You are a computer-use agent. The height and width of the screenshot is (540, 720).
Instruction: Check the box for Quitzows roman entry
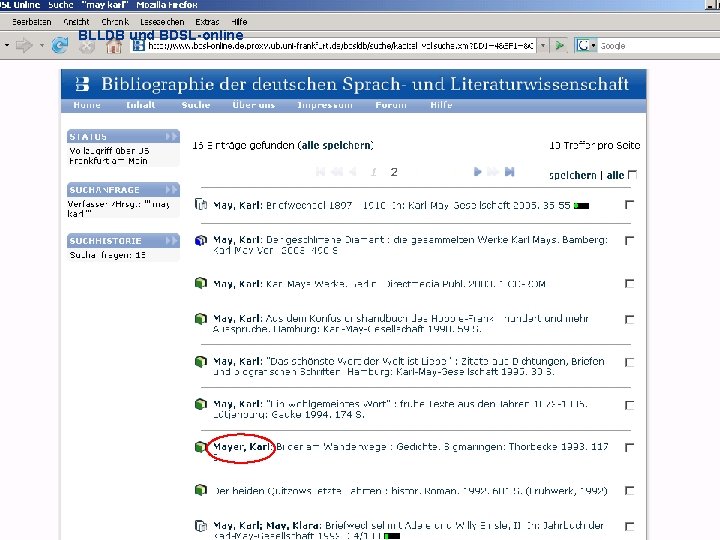point(630,491)
